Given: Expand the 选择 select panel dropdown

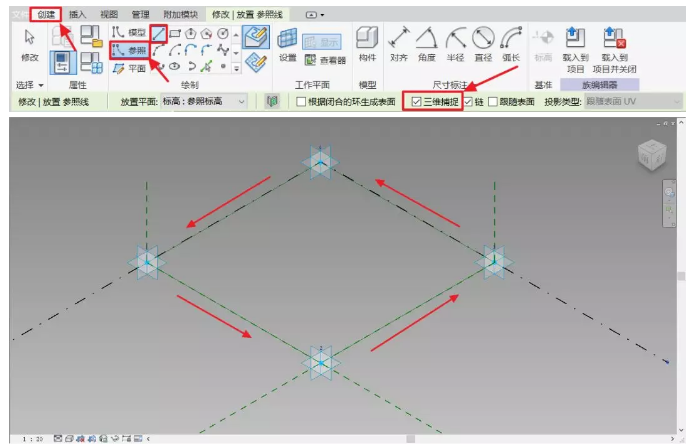Looking at the screenshot, I should [30, 85].
